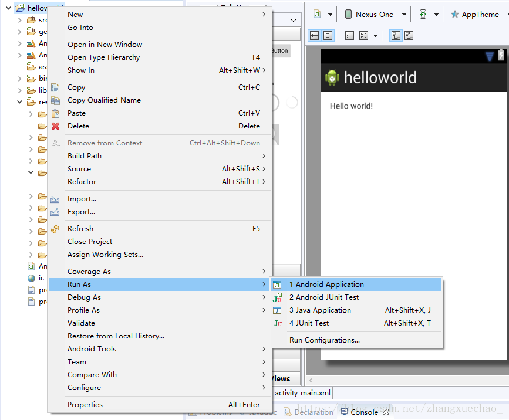Click the screen orientation rotate icon

[423, 14]
